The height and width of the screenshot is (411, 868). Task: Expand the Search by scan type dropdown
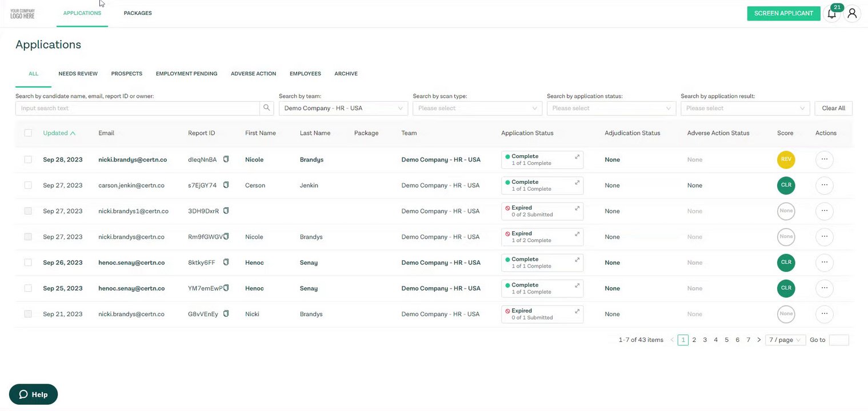click(x=477, y=108)
